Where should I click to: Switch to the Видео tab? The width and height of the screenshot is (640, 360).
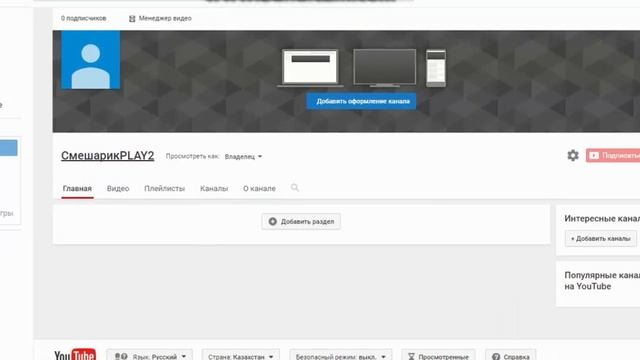[118, 189]
